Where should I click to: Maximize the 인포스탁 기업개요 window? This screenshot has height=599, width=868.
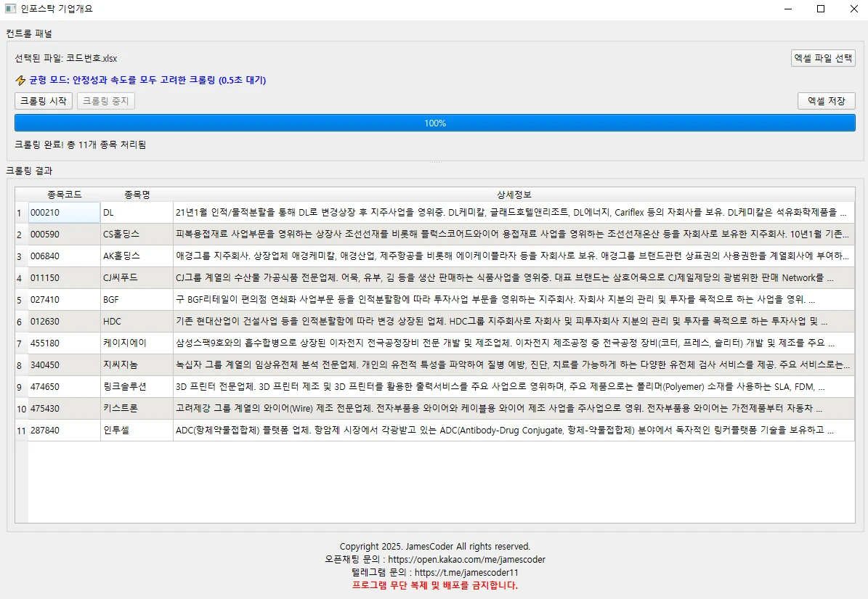pyautogui.click(x=821, y=9)
